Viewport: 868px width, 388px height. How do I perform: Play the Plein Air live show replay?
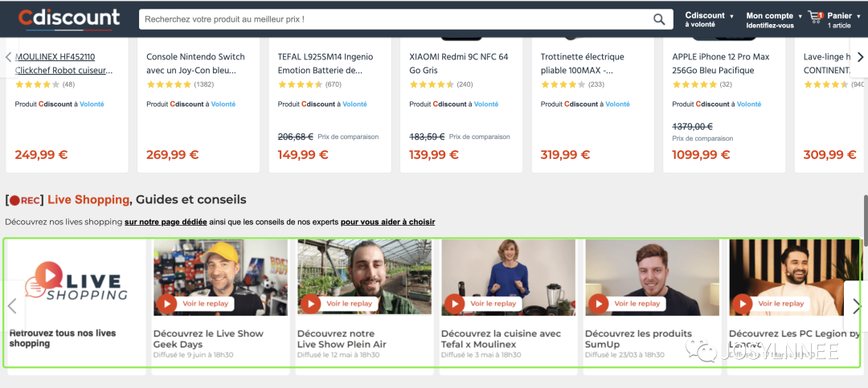click(311, 304)
